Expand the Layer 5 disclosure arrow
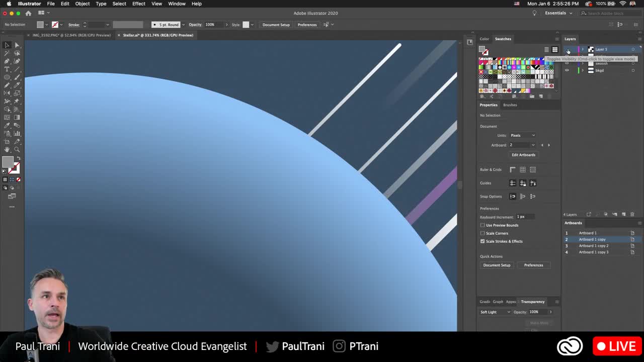This screenshot has height=362, width=644. tap(583, 49)
